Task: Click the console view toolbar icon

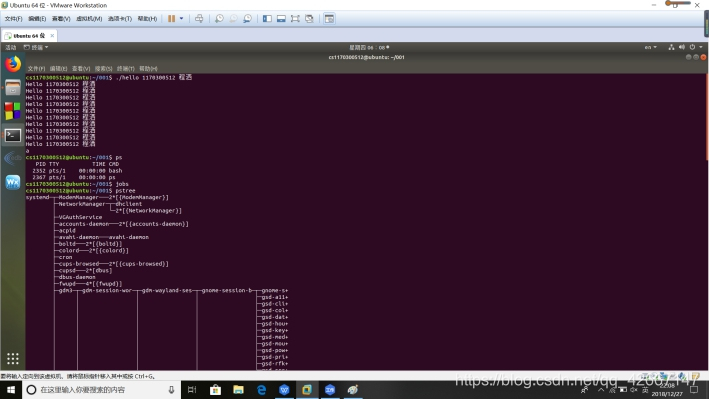Action: tap(329, 19)
